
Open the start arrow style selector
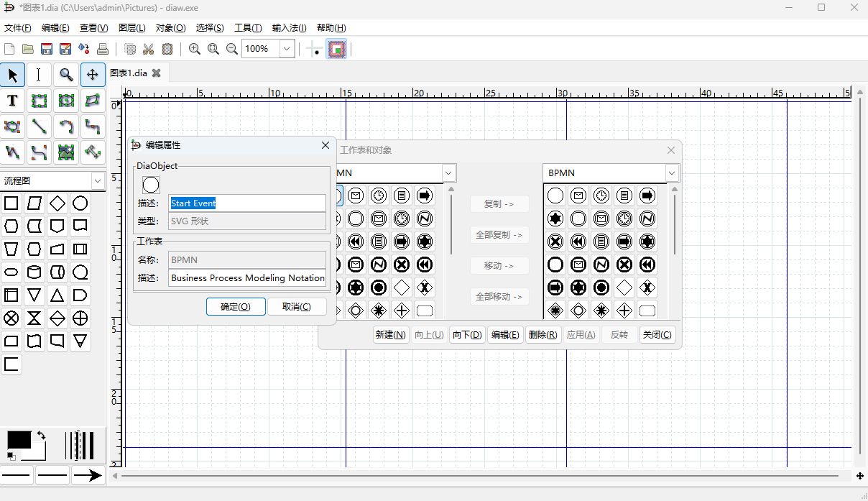tap(17, 475)
